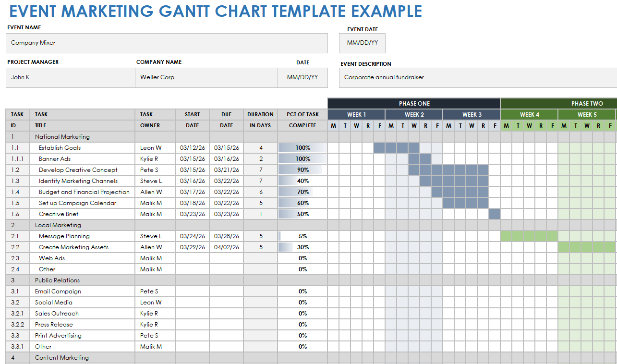Click the PHASE TWO header
Screen dimensions: 617x364
click(558, 104)
